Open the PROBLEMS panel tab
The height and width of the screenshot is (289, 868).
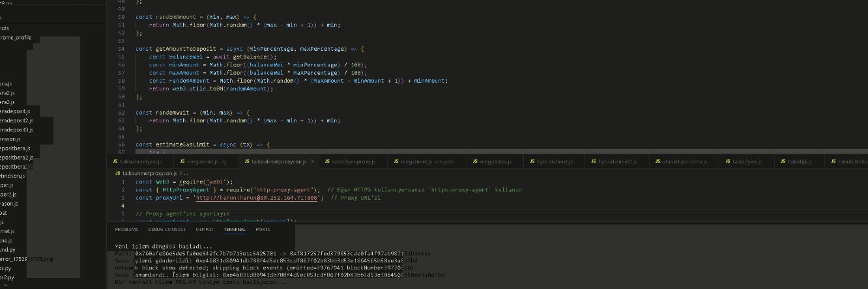coord(126,229)
